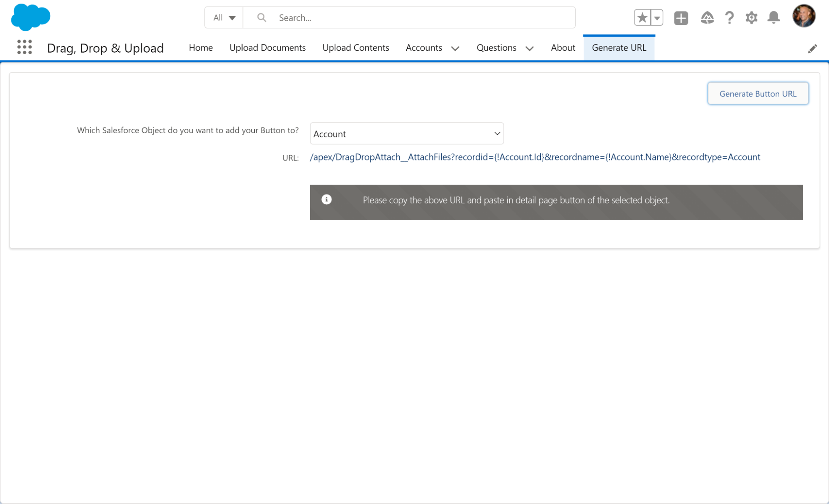Navigate to the About tab
Viewport: 829px width, 504px height.
[562, 47]
